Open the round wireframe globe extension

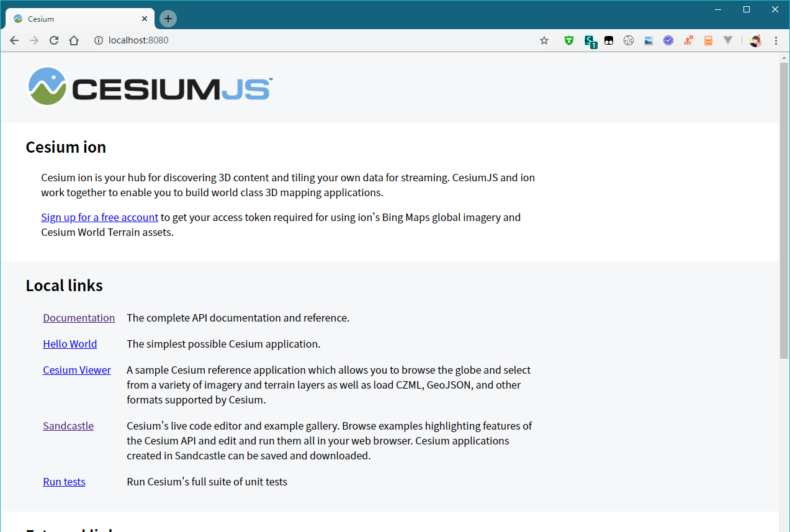pos(629,40)
